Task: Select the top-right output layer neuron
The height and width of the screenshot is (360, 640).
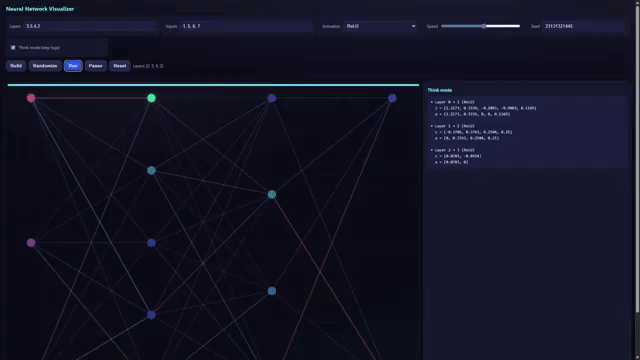Action: 392,98
